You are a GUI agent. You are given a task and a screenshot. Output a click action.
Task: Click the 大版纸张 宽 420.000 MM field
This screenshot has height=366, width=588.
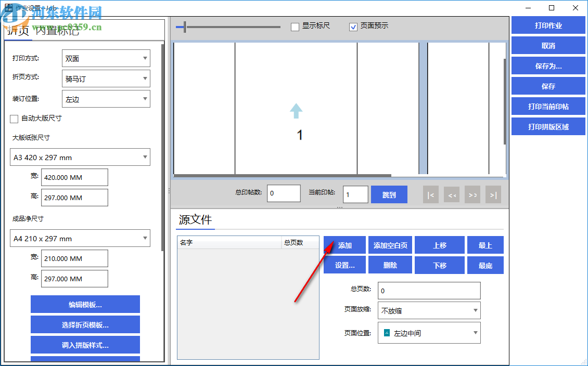[74, 177]
